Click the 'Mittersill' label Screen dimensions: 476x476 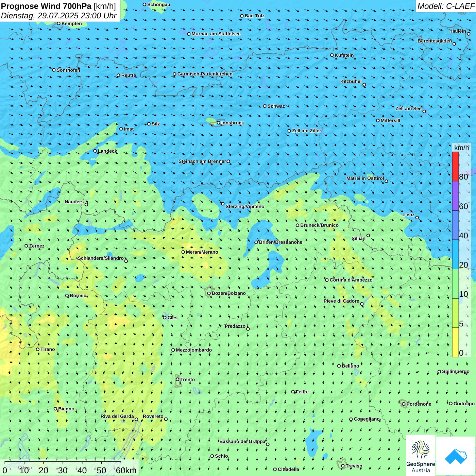click(x=391, y=120)
